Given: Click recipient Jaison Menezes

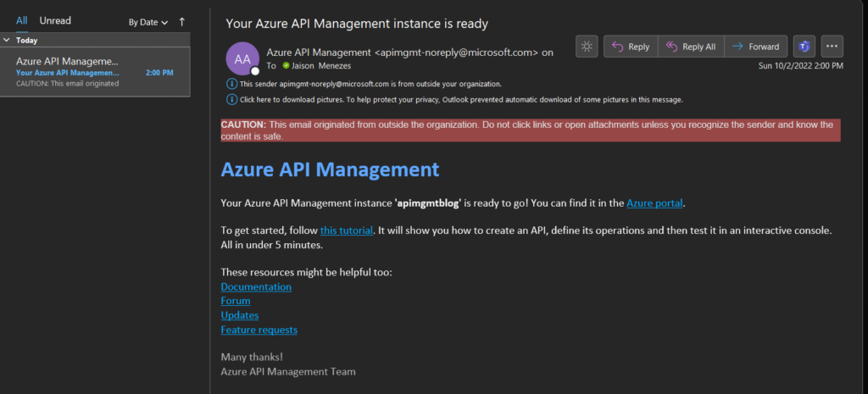Looking at the screenshot, I should pyautogui.click(x=321, y=66).
